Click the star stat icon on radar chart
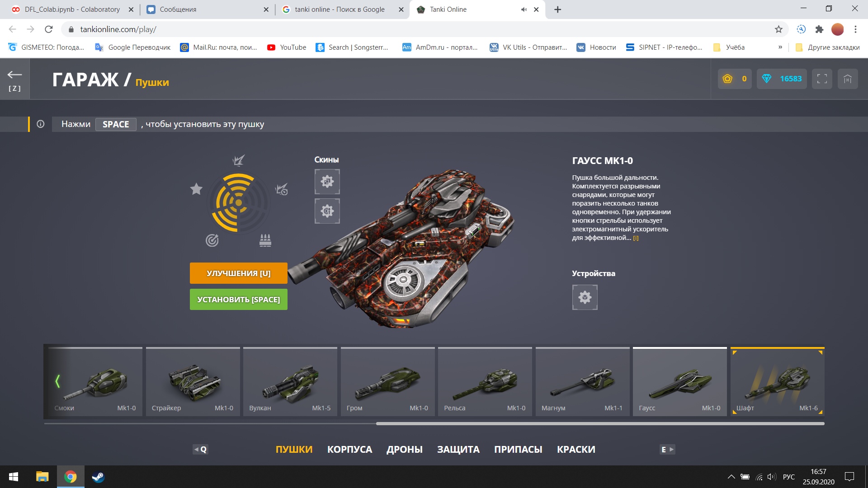 coord(196,189)
